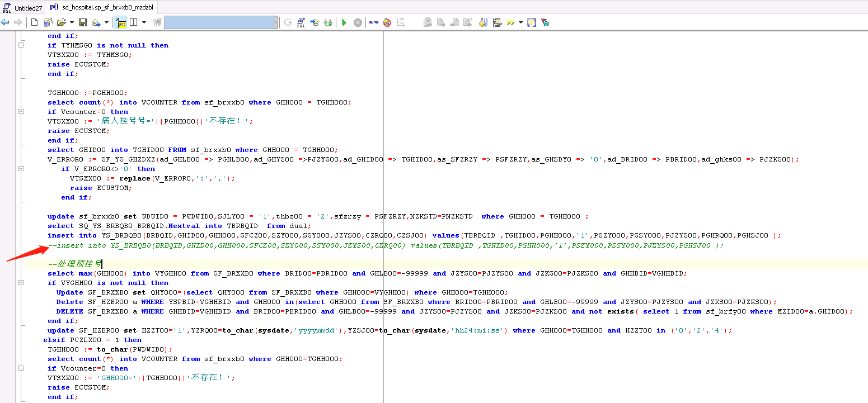The height and width of the screenshot is (403, 868).
Task: Click the yellow hierarchy tree icon
Action: pos(497,22)
